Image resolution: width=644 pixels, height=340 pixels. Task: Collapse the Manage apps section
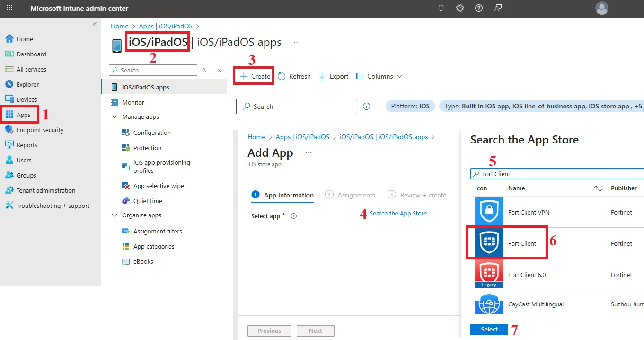[114, 116]
